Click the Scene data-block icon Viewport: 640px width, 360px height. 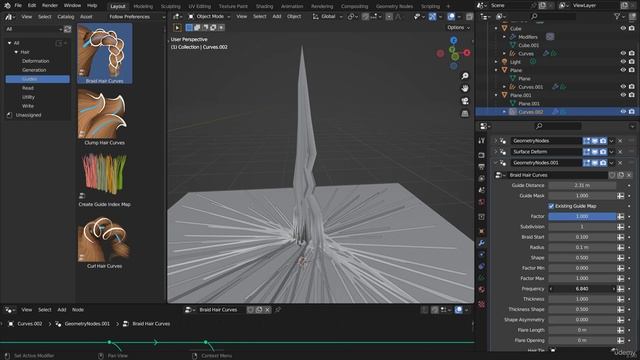point(482,6)
